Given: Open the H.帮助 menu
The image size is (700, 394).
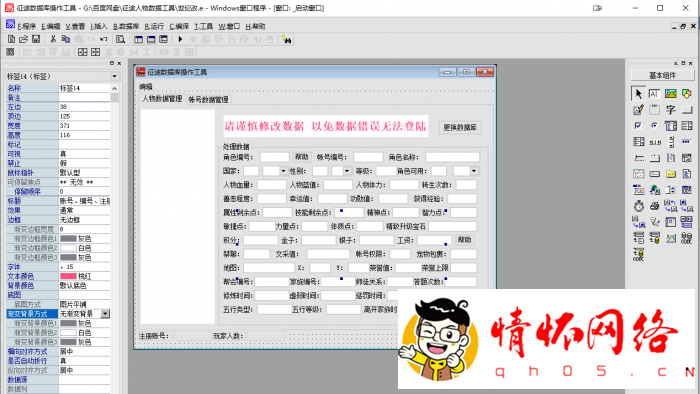Looking at the screenshot, I should (x=255, y=26).
